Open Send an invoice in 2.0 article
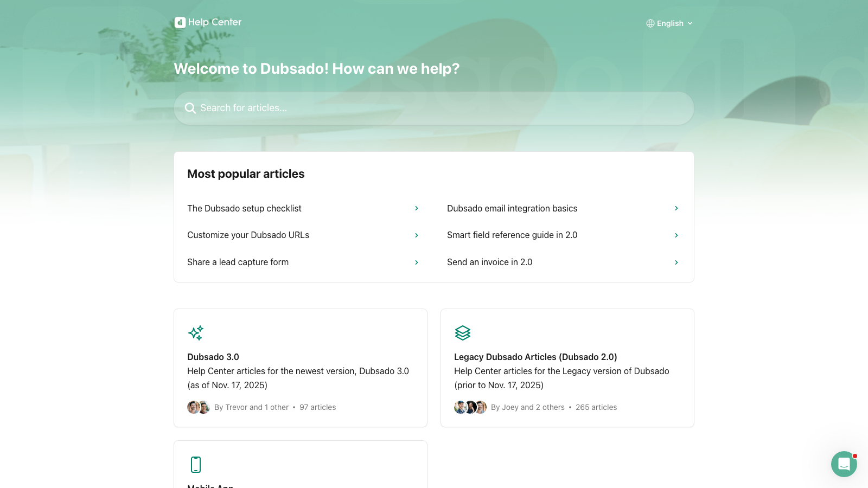Image resolution: width=868 pixels, height=488 pixels. click(x=563, y=262)
